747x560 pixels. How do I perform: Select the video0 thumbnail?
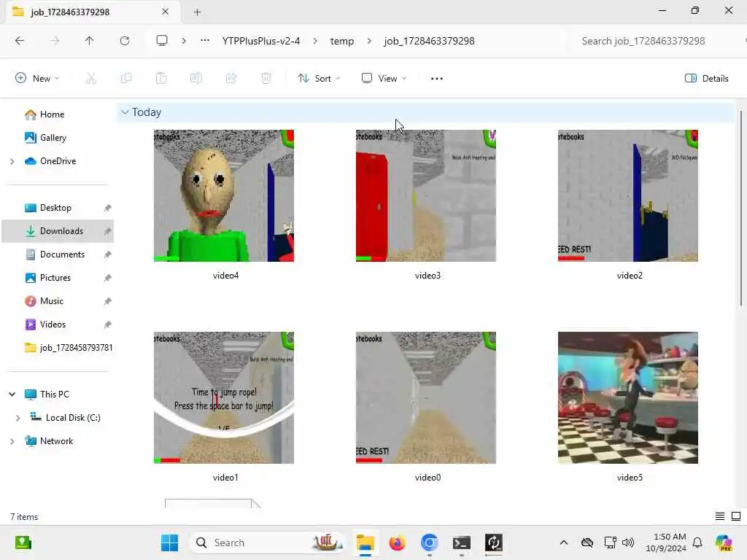426,397
